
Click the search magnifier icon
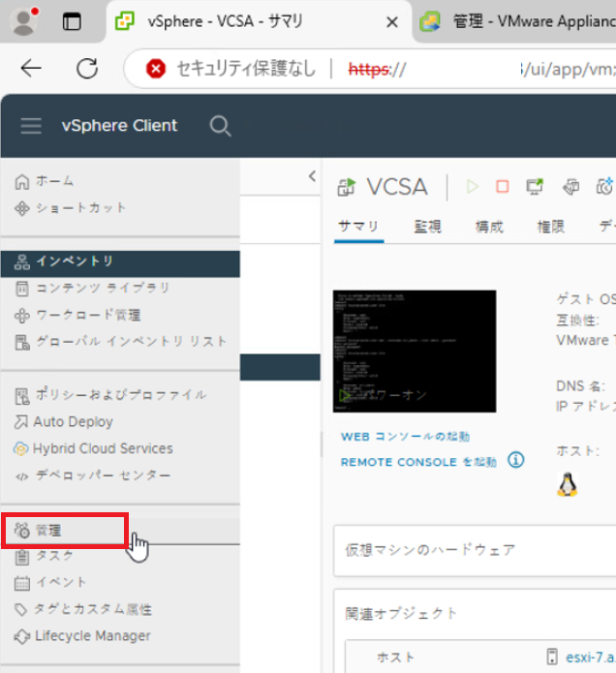click(x=220, y=126)
